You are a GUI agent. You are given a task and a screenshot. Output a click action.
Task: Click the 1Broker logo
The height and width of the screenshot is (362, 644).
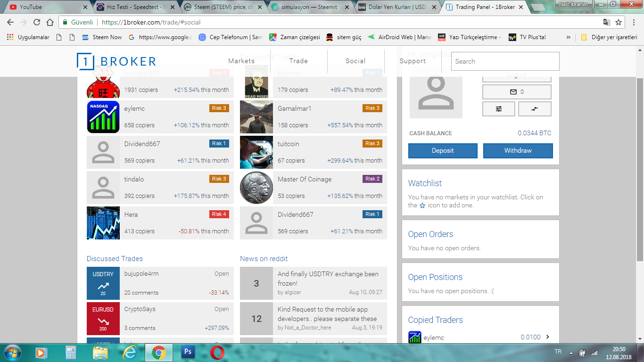(x=116, y=61)
